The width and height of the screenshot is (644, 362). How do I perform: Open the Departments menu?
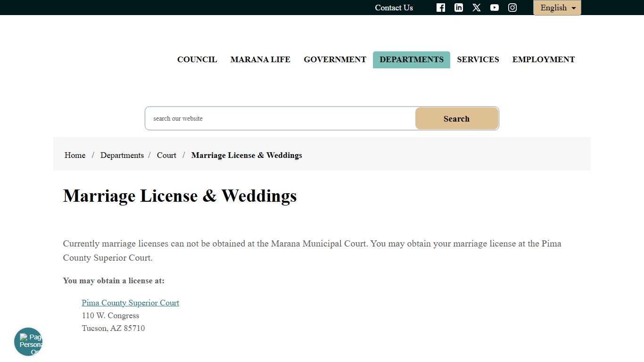coord(411,59)
